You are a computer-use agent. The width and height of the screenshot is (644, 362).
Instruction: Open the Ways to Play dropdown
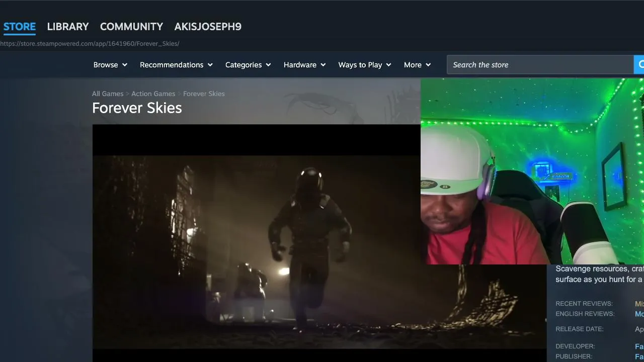365,65
